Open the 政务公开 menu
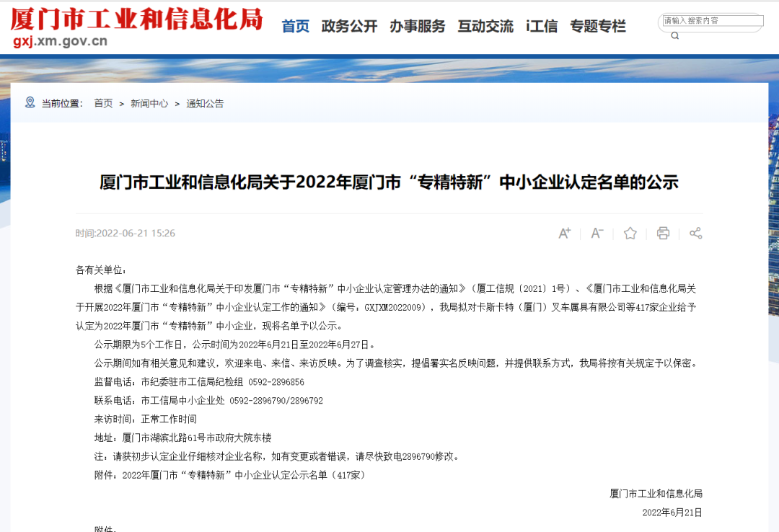 349,27
